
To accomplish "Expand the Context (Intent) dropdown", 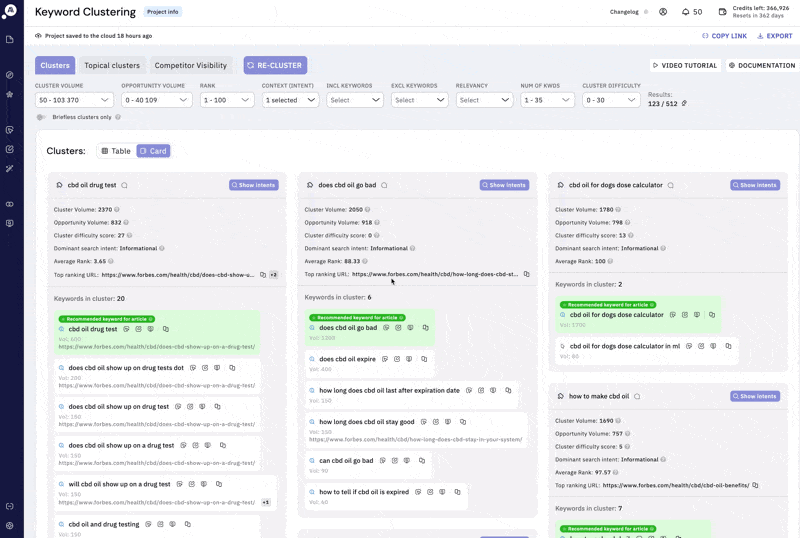I will pyautogui.click(x=290, y=100).
